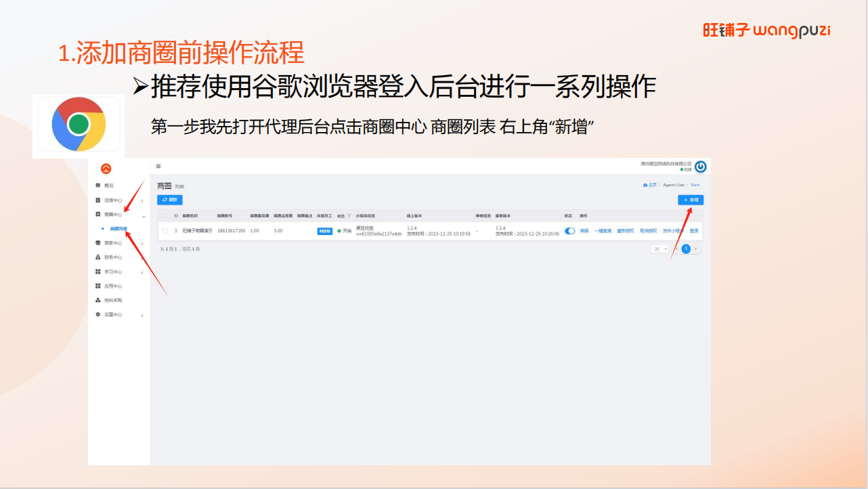
Task: Open the page-size dropdown showing 20
Action: (x=660, y=249)
